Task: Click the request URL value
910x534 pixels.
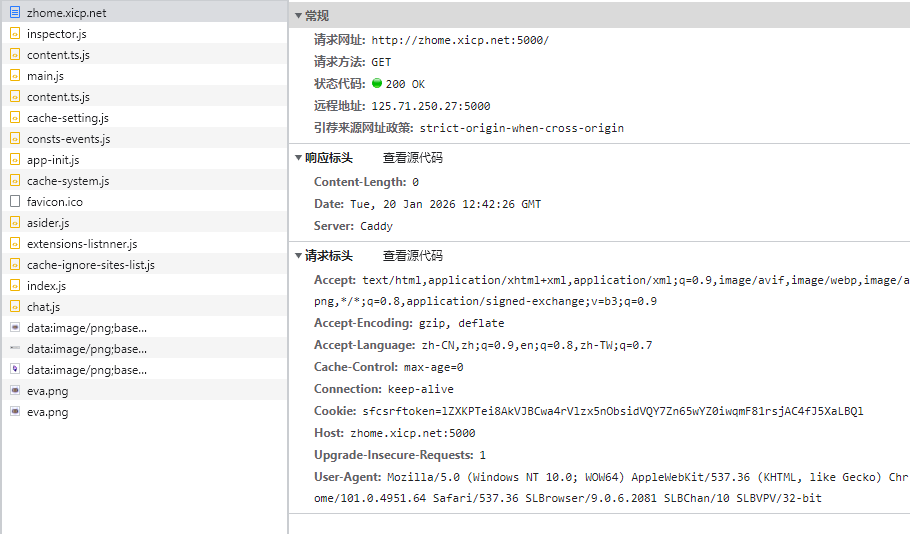Action: 460,40
